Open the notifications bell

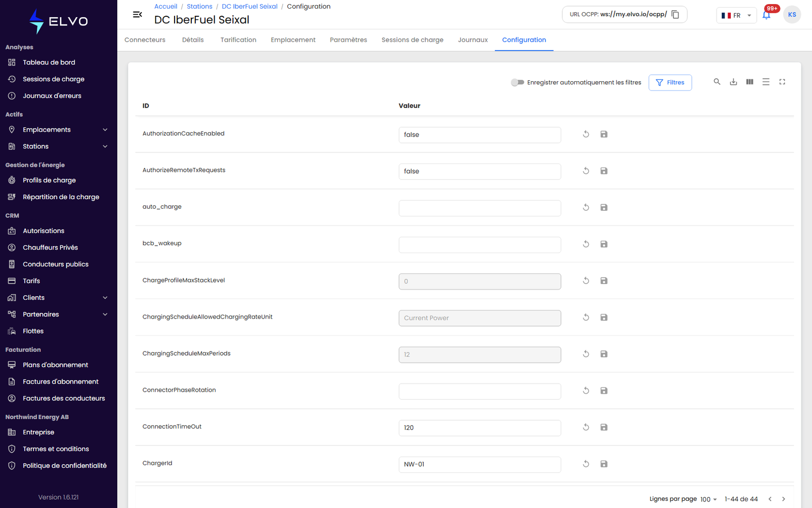coord(766,15)
